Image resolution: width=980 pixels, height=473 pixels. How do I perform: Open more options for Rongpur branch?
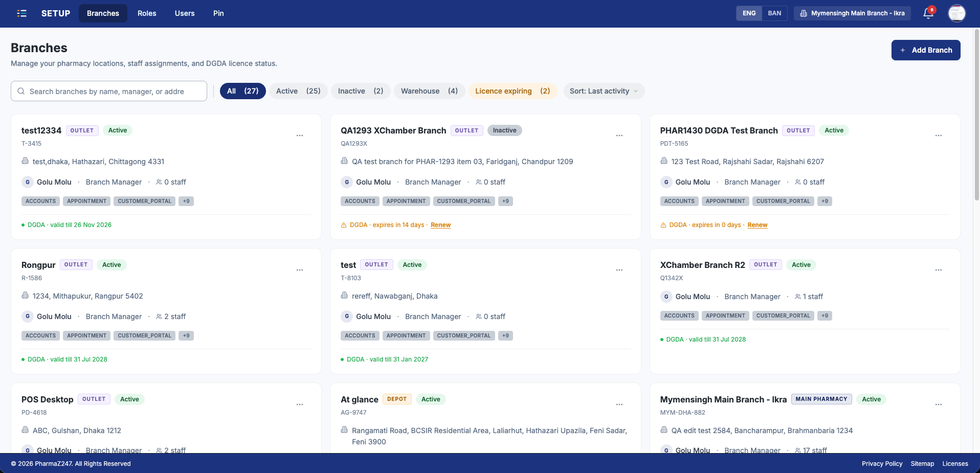point(300,270)
